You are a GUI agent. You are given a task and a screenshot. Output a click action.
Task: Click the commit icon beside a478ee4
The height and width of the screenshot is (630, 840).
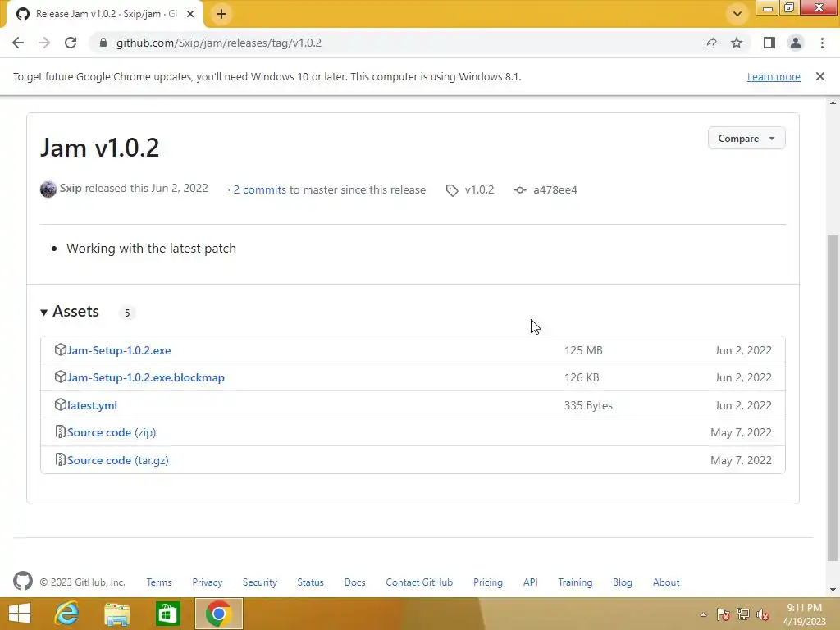[x=519, y=190]
